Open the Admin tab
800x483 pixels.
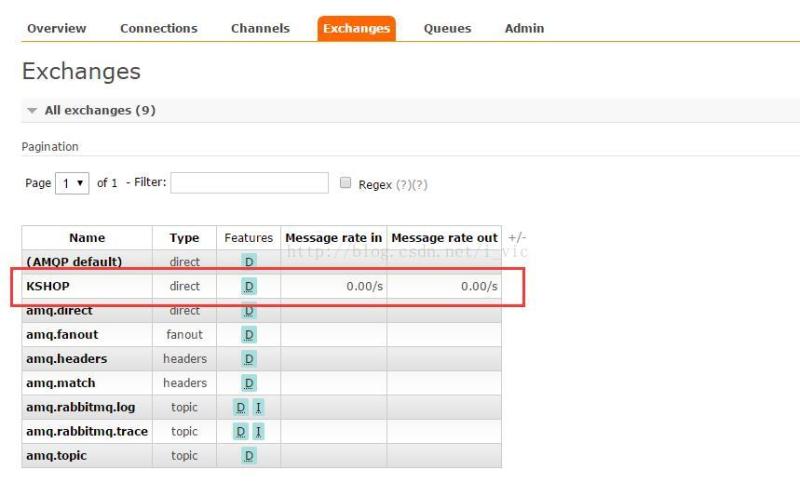[x=524, y=28]
